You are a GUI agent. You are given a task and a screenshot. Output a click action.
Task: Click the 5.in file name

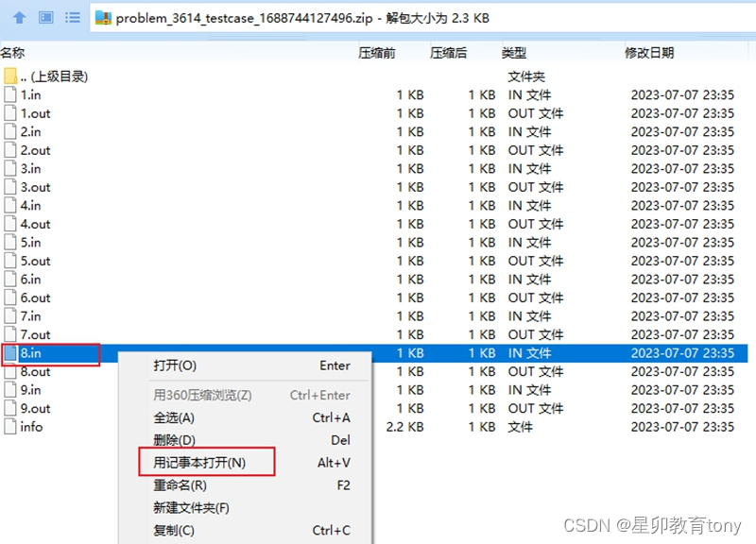coord(30,243)
